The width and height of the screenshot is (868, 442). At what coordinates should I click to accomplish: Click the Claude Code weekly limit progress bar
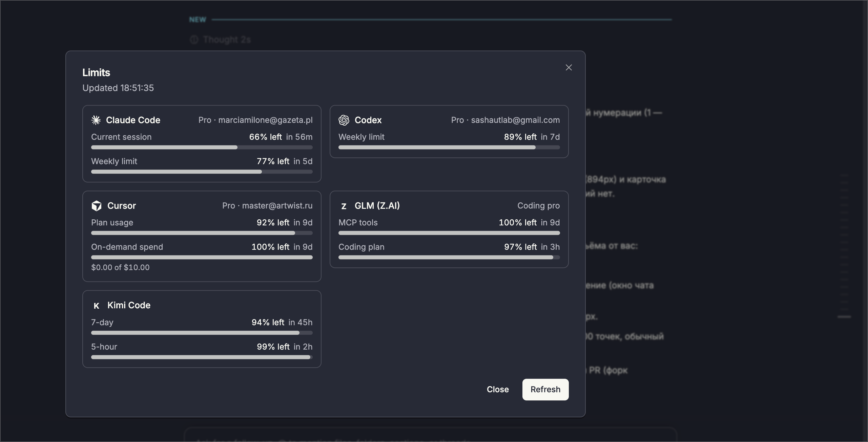coord(202,172)
